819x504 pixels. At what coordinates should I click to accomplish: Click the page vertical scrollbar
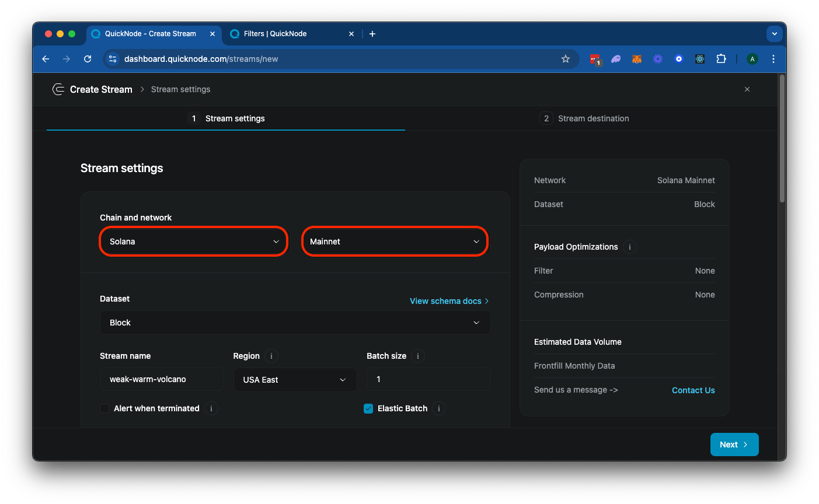click(x=782, y=138)
